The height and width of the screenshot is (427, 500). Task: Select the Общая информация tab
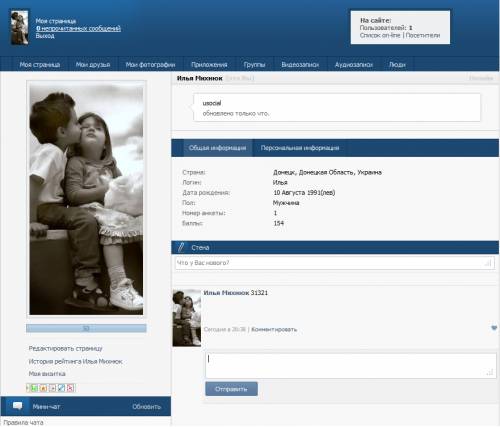(217, 148)
